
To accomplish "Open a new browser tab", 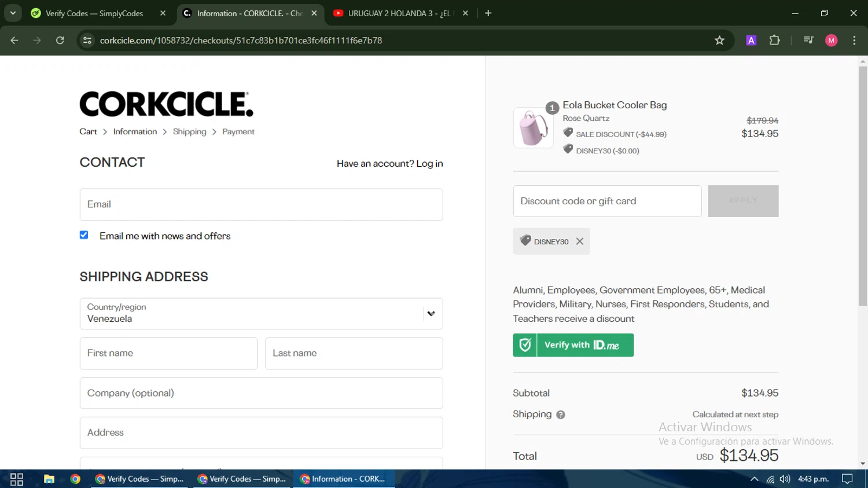I will point(488,13).
